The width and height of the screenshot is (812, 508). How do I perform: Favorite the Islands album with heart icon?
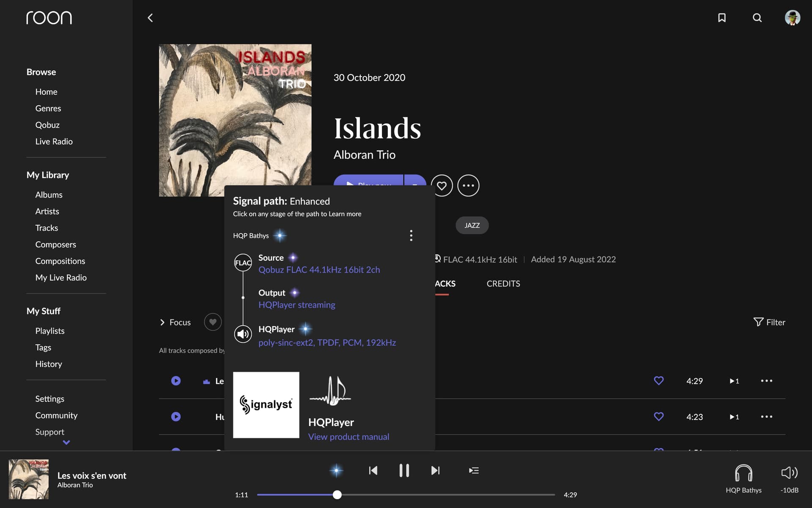pyautogui.click(x=442, y=186)
